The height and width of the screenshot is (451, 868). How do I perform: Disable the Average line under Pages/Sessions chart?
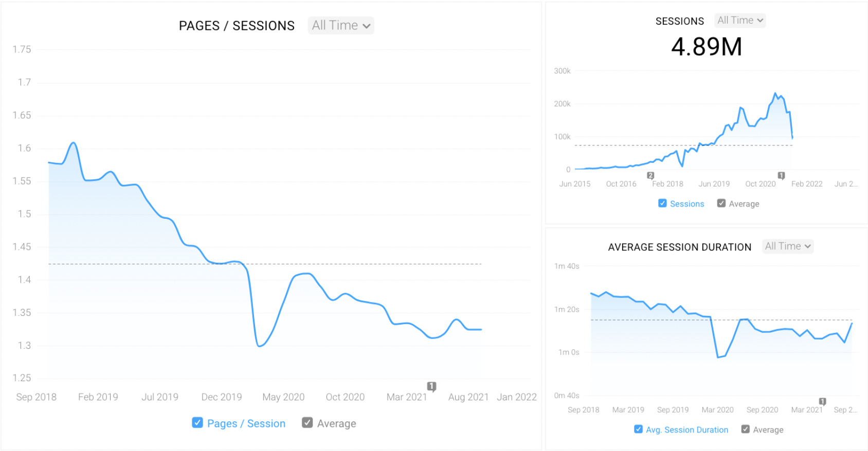(308, 422)
